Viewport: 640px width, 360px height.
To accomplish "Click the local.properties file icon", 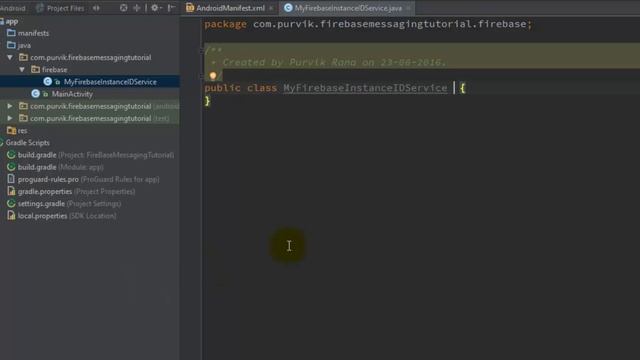I will [11, 216].
